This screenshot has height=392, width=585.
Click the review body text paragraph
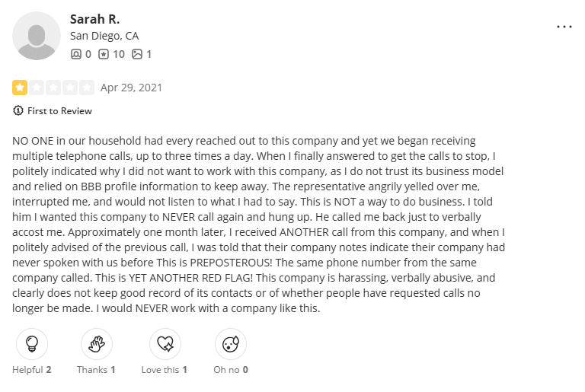click(x=257, y=225)
